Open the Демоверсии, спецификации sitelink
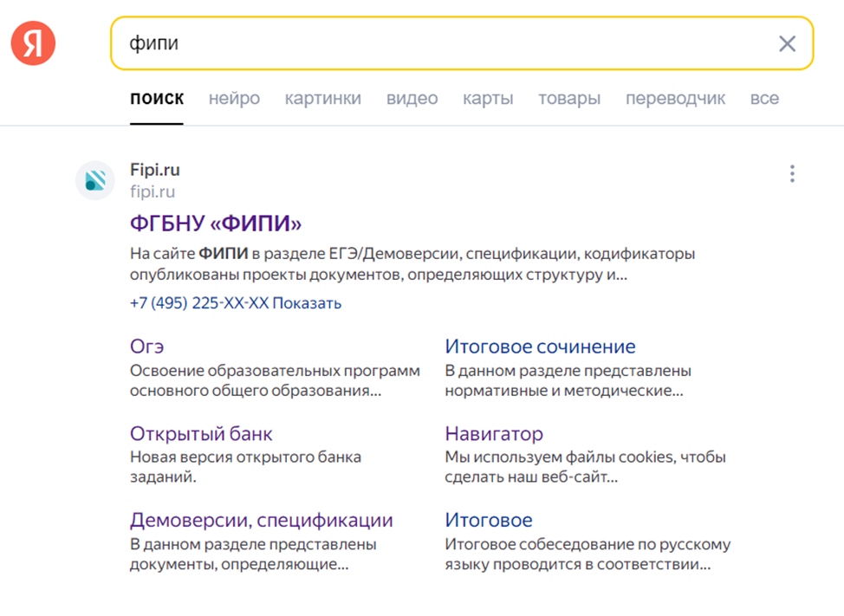 [261, 520]
